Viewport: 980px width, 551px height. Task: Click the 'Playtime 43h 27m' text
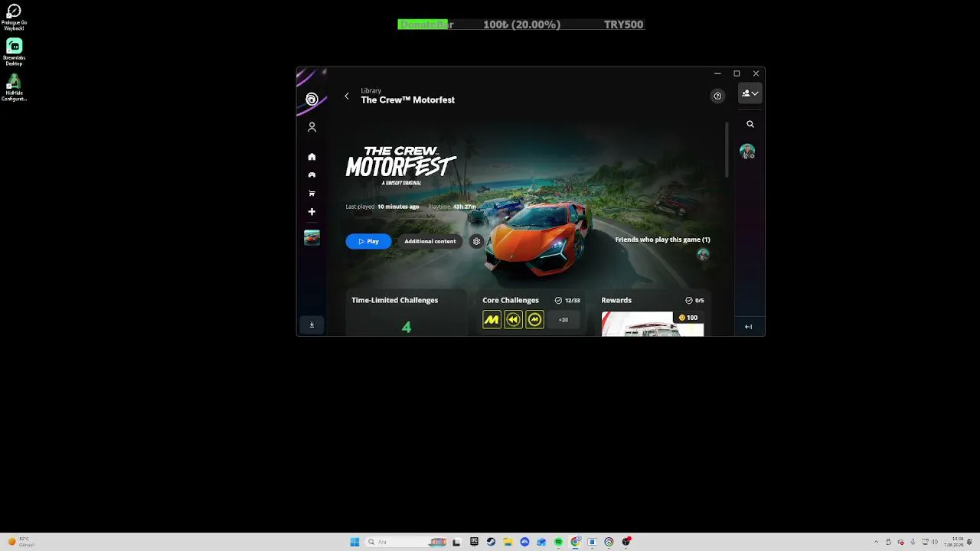[452, 207]
